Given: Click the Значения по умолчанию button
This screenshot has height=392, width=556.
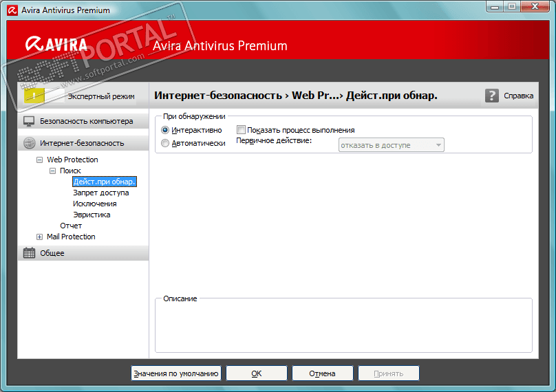Looking at the screenshot, I should 176,373.
